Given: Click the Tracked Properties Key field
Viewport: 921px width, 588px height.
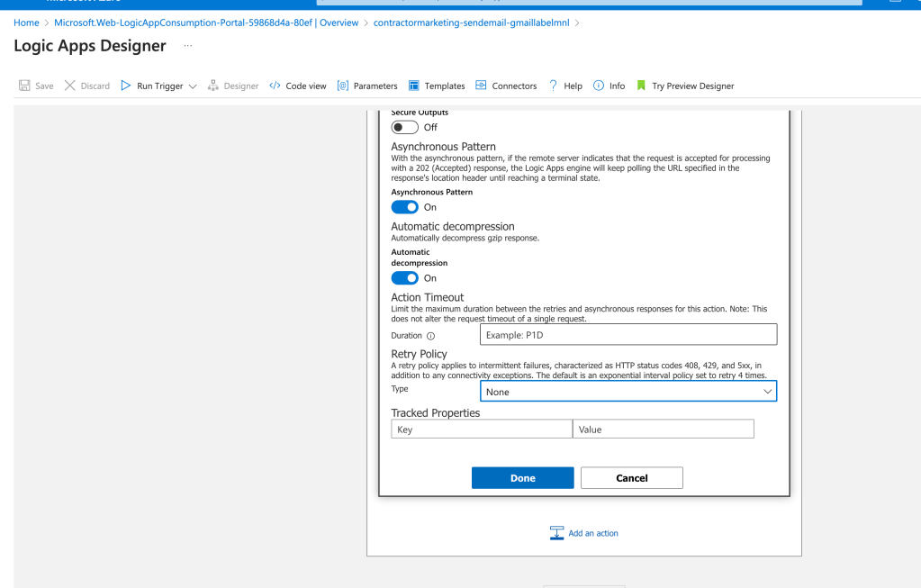Looking at the screenshot, I should pos(482,430).
